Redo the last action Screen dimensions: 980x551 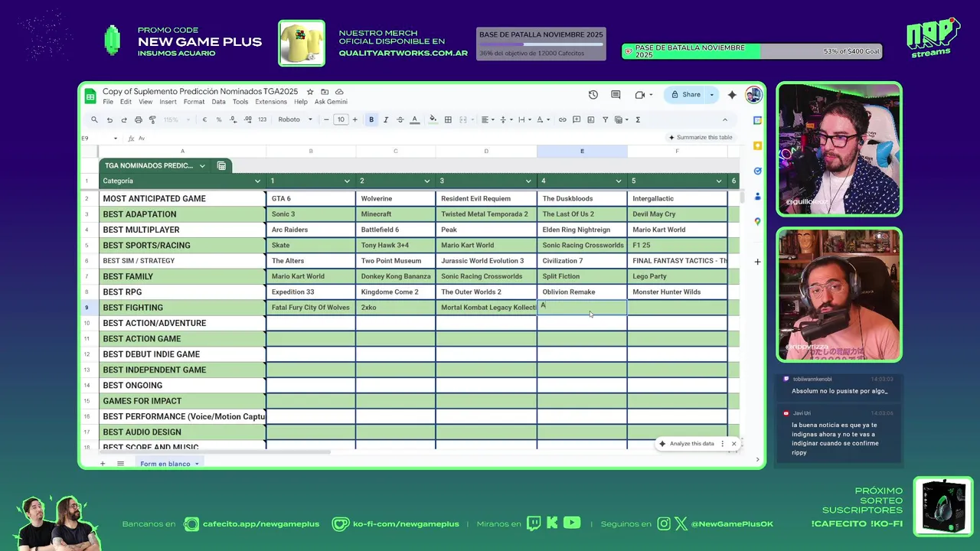click(123, 119)
